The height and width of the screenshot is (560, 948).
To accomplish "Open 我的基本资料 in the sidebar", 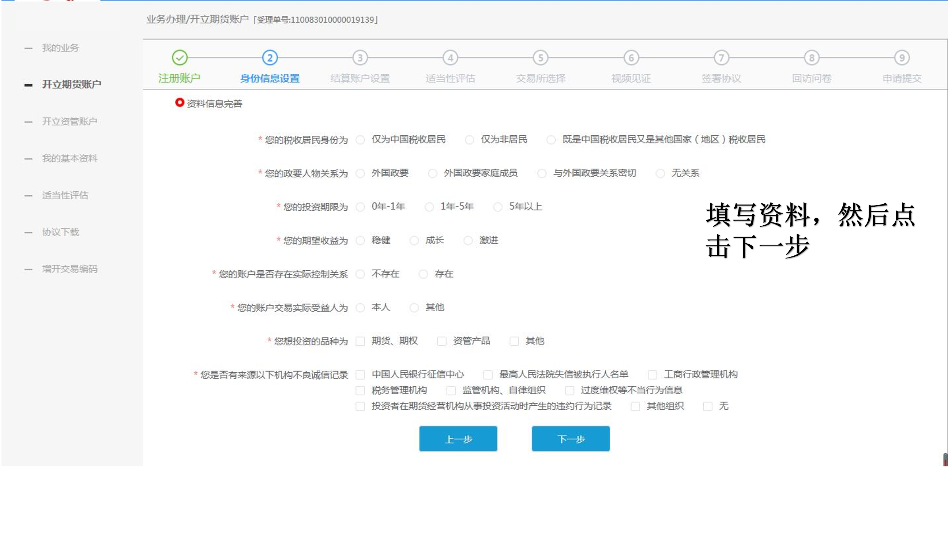I will 69,158.
